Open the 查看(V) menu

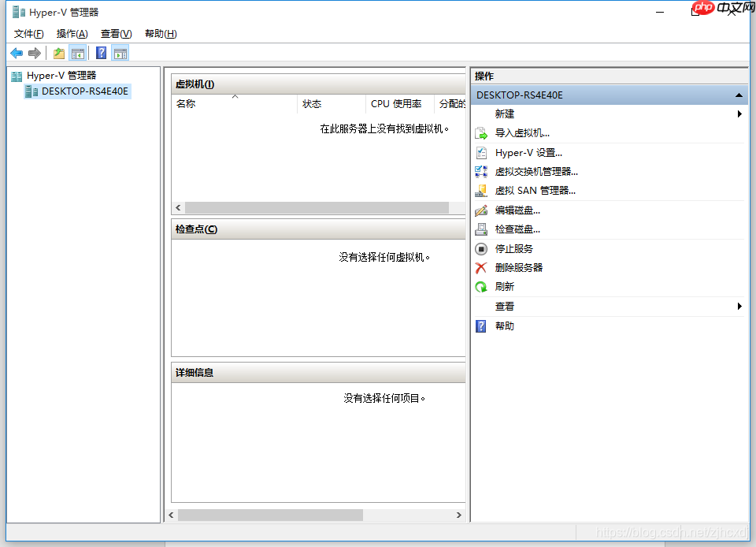tap(115, 33)
